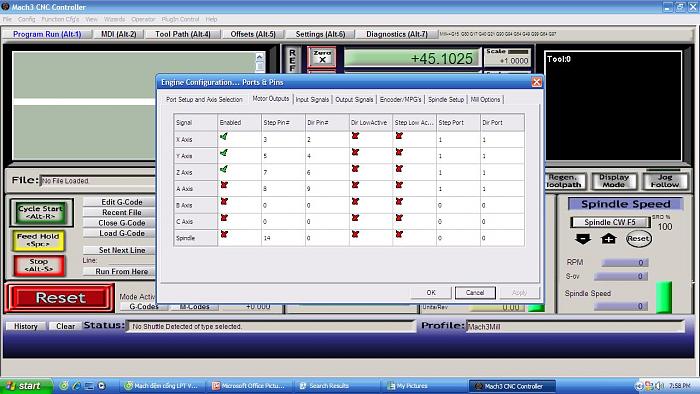Screen dimensions: 700x394
Task: Click the X position DRO +45.1025
Action: tap(411, 58)
